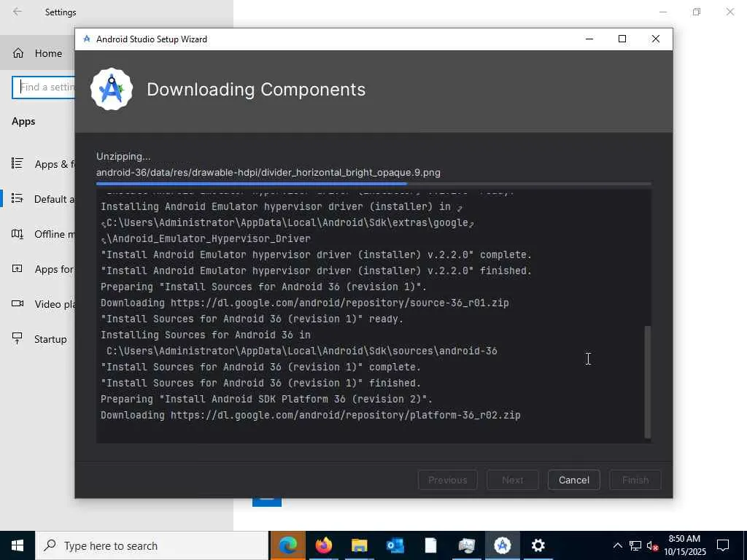Restore down the background Settings window
This screenshot has height=560, width=747.
coord(697,12)
